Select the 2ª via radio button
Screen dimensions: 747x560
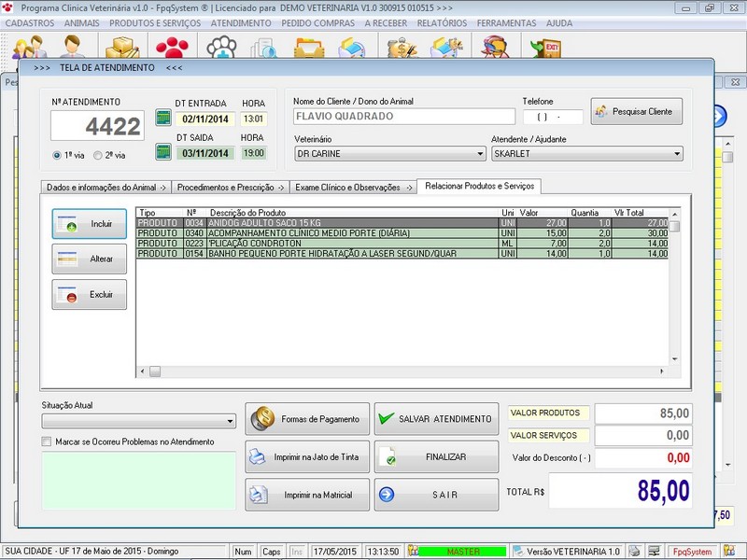pos(98,155)
